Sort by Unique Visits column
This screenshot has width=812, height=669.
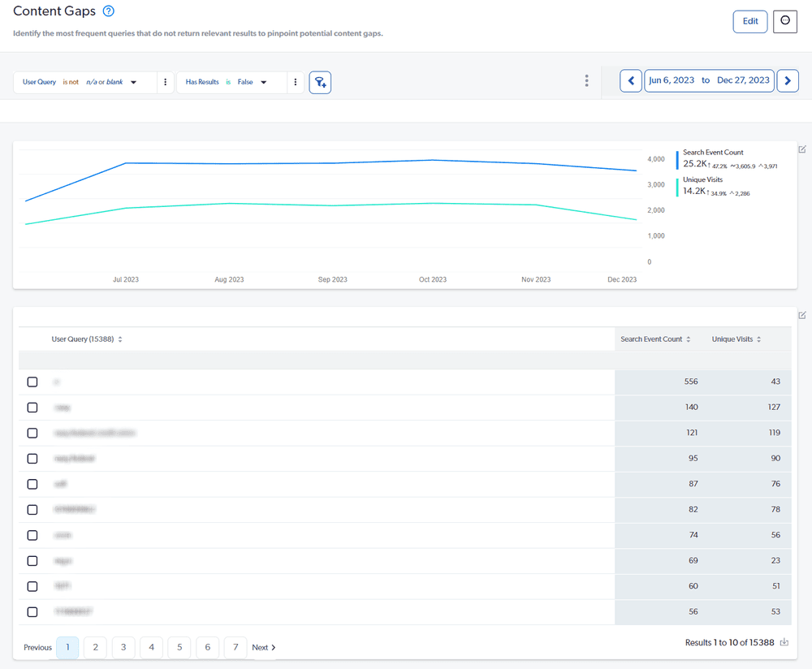coord(758,339)
